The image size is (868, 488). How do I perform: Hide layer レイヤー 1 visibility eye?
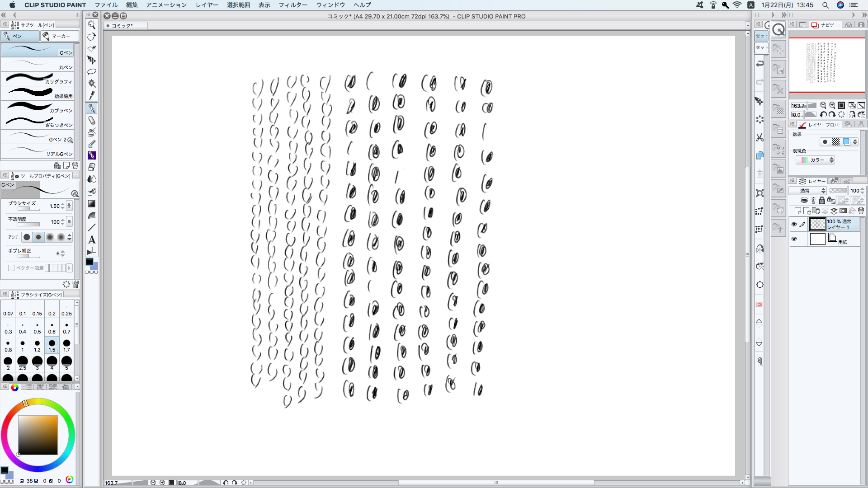[794, 224]
